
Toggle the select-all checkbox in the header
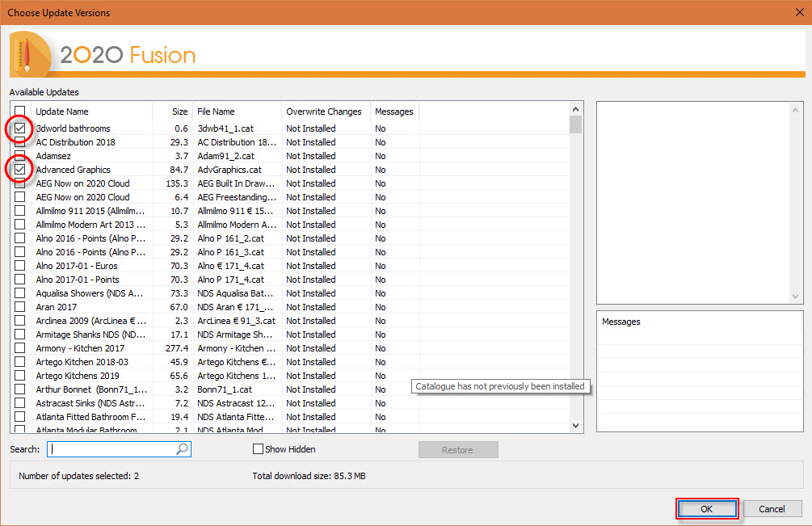click(x=19, y=111)
